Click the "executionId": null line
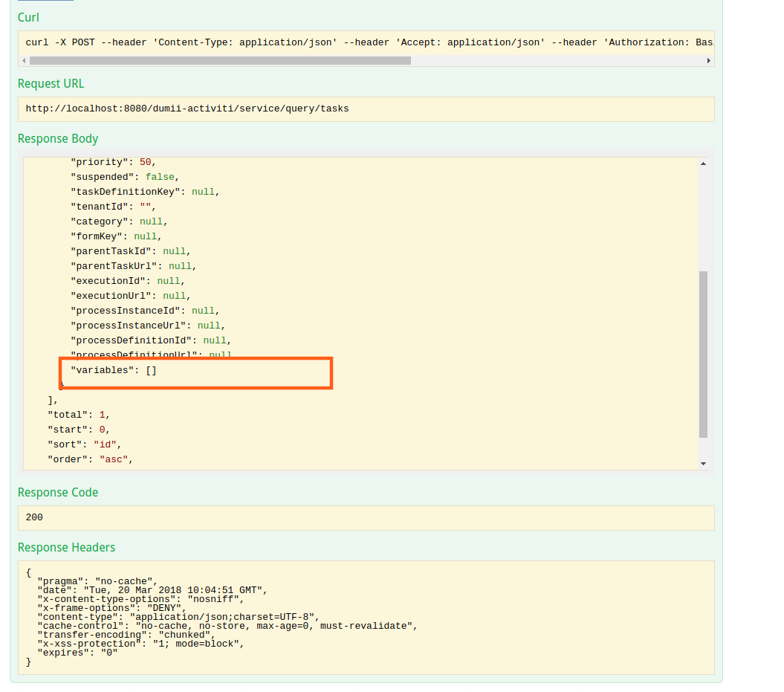 pos(128,281)
